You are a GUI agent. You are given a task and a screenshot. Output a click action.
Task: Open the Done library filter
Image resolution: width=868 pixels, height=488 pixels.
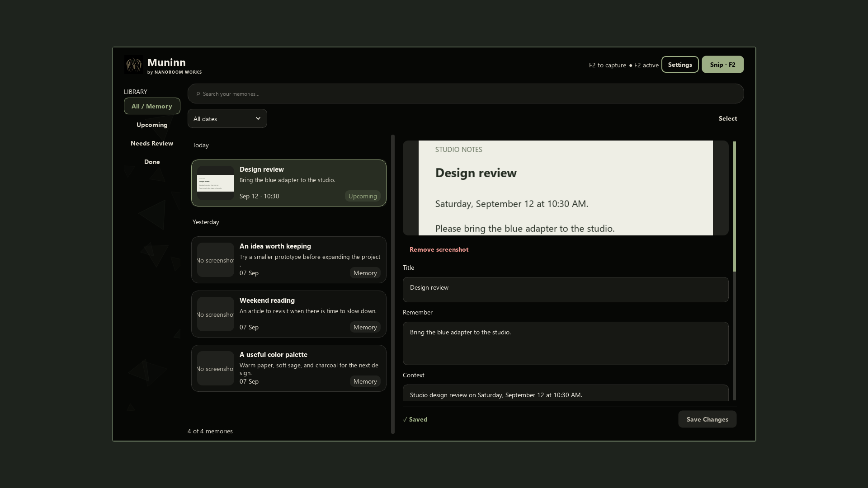(152, 162)
